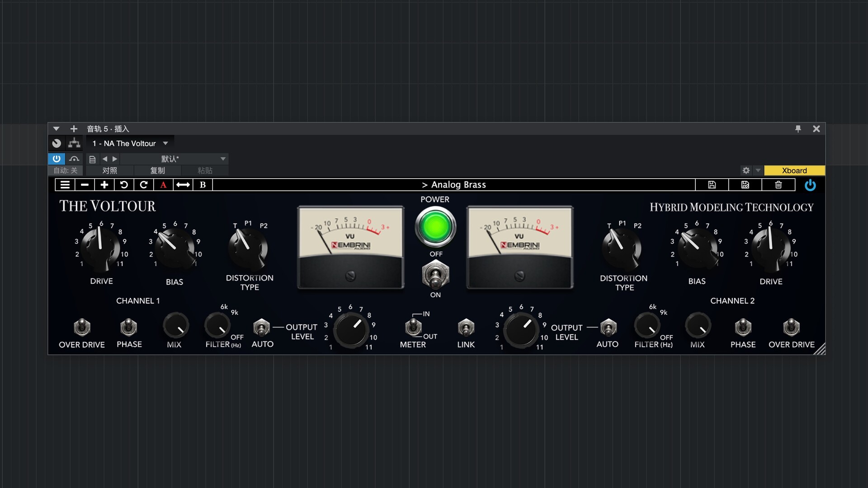Flip the METER IN/OUT switch
The image size is (868, 488).
pos(413,327)
